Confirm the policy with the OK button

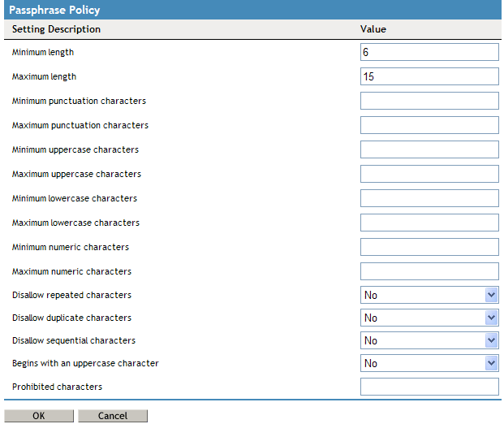point(39,416)
